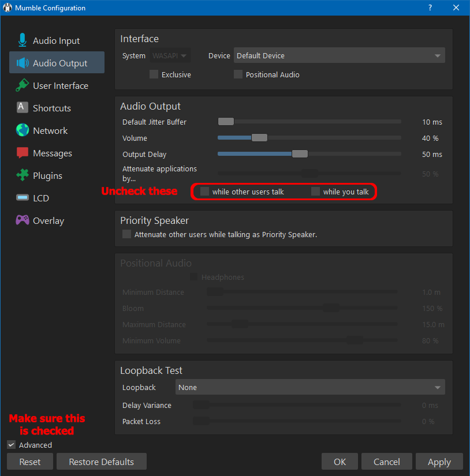
Task: Open User Interface settings via paintbrush icon
Action: point(23,85)
